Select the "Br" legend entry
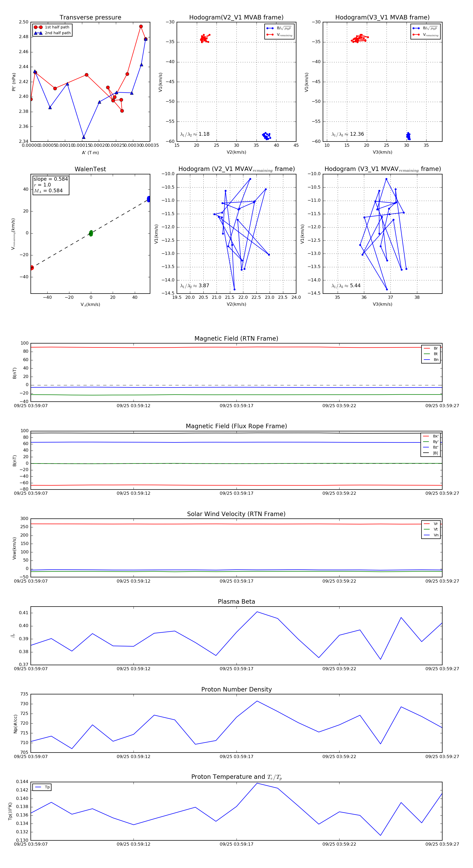 coord(431,349)
